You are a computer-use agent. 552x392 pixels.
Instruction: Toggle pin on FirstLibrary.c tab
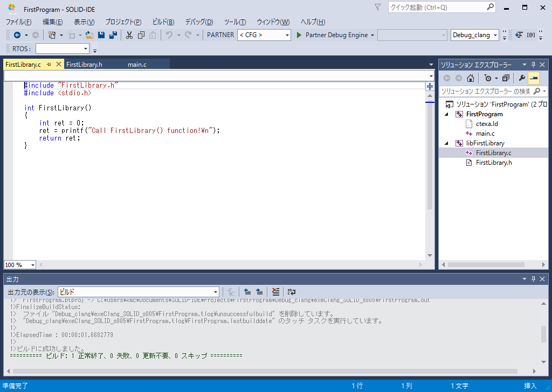click(49, 64)
